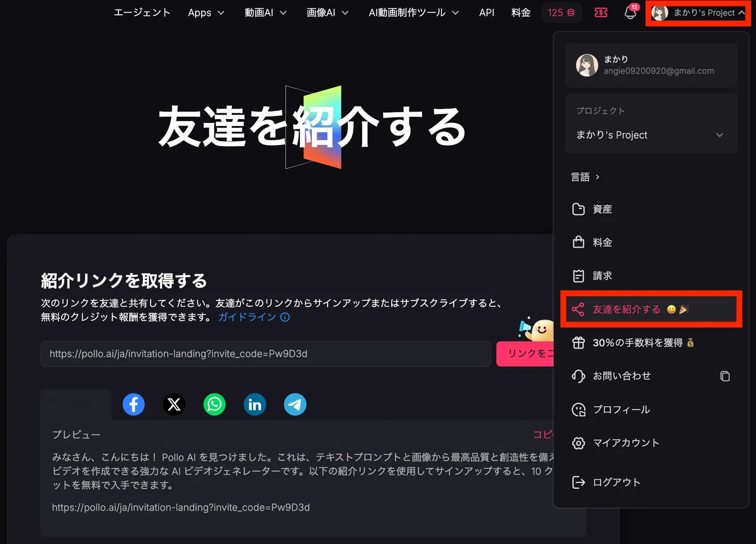Click the shopping bag icon for 料金
The image size is (756, 544).
coord(578,243)
